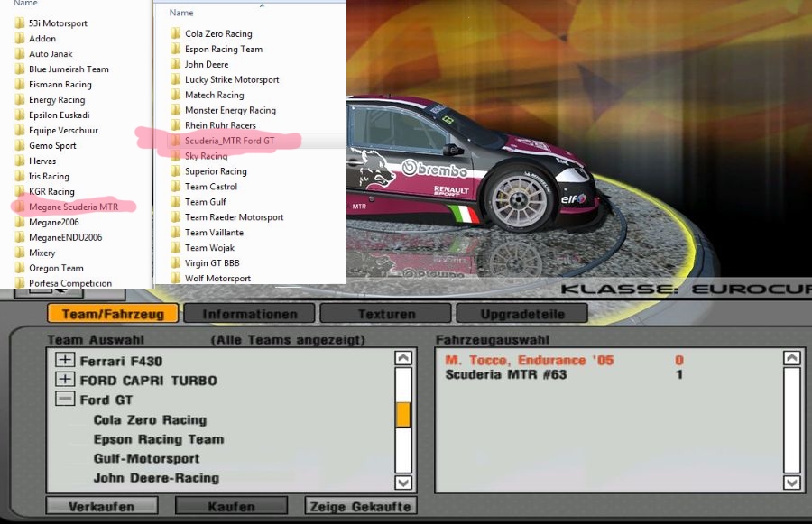Open the Upgradeteile tab

coord(521,314)
